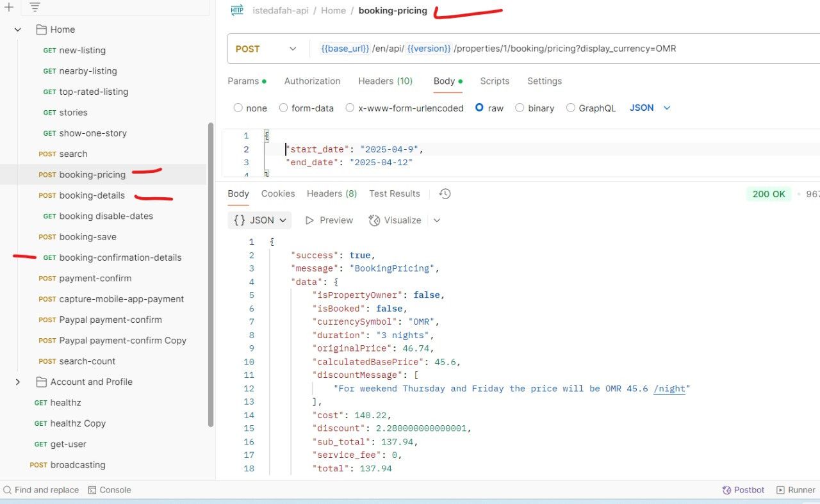Open the sidebar filter icon
This screenshot has width=820, height=504.
35,8
